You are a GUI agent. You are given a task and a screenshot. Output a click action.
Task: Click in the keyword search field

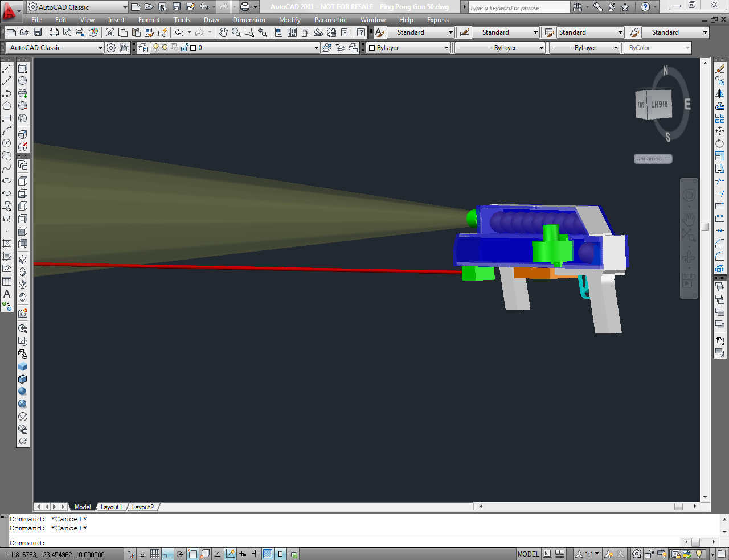[x=518, y=7]
